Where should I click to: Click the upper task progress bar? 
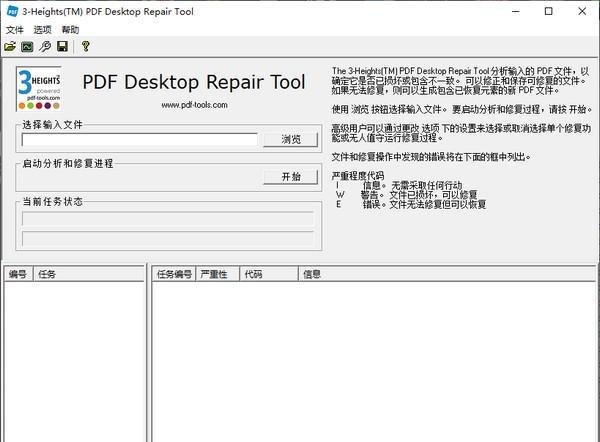168,219
